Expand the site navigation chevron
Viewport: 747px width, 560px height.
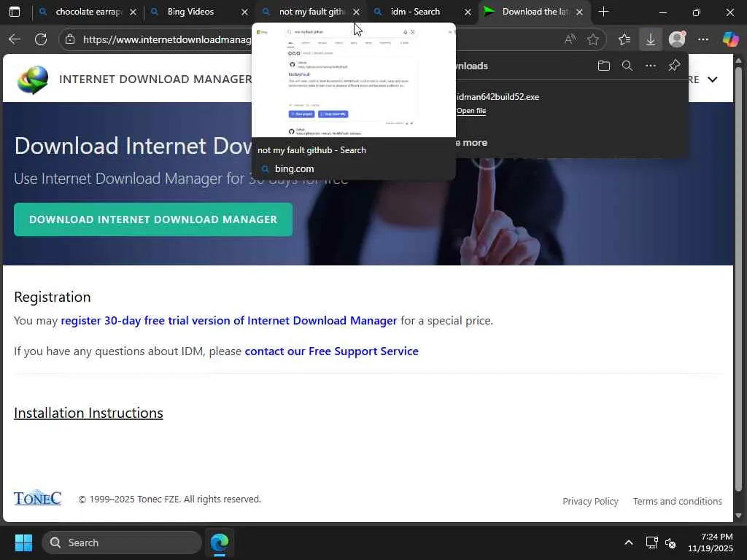point(713,79)
